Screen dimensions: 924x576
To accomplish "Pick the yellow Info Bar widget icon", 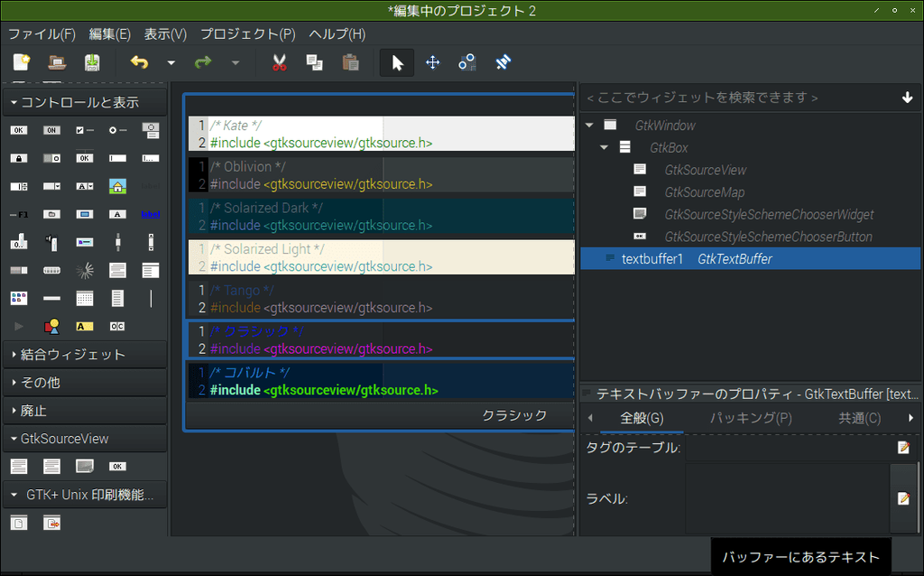I will [x=85, y=326].
